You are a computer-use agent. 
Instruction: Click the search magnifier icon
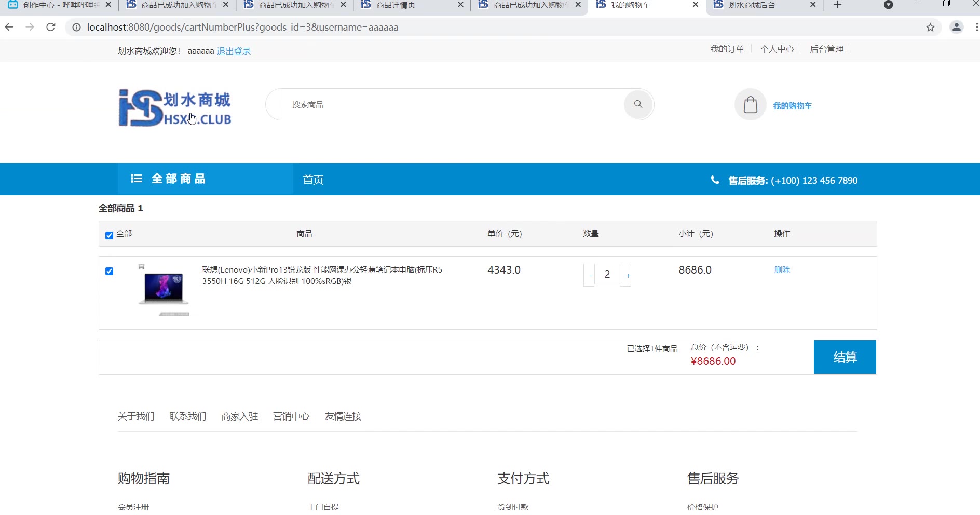[638, 104]
